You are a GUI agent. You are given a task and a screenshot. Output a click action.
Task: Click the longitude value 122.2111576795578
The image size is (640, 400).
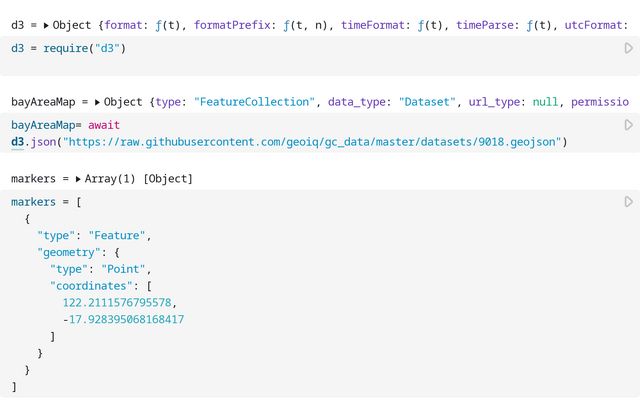click(123, 302)
